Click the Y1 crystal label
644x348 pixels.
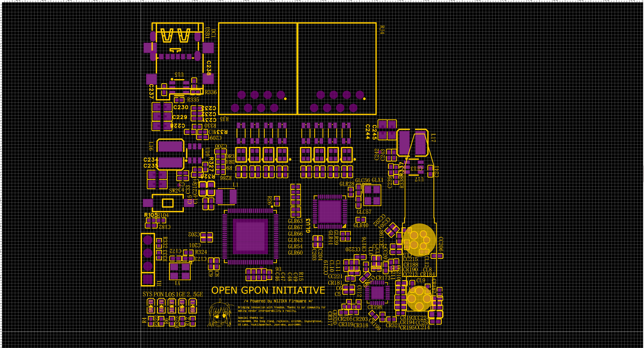[177, 283]
